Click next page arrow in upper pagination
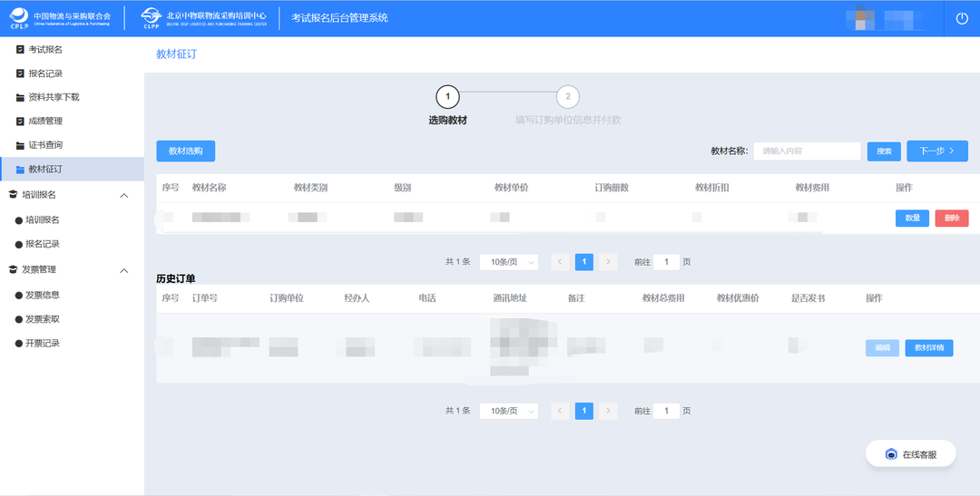 (608, 262)
